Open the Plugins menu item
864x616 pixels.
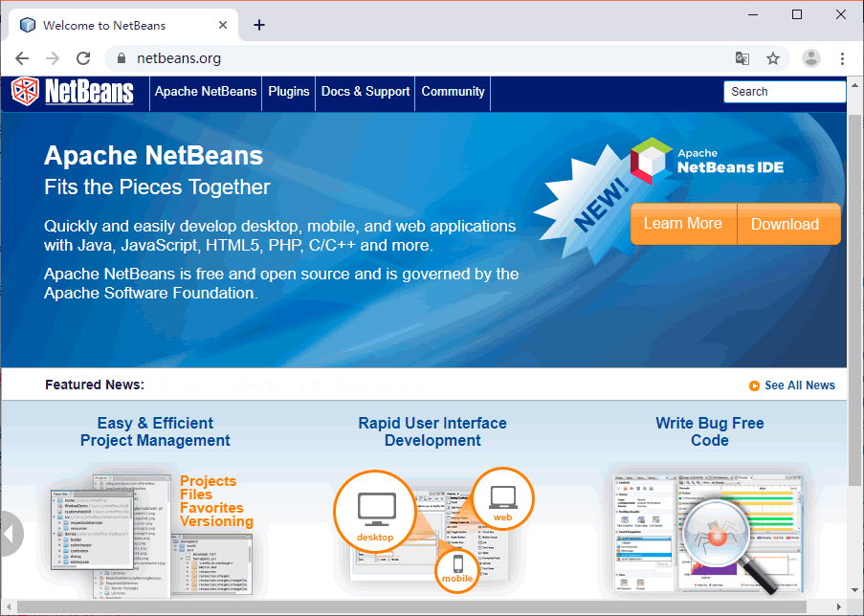pyautogui.click(x=288, y=92)
